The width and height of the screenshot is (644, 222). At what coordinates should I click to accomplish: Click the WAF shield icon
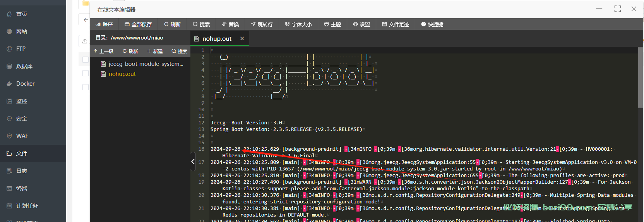click(9, 136)
